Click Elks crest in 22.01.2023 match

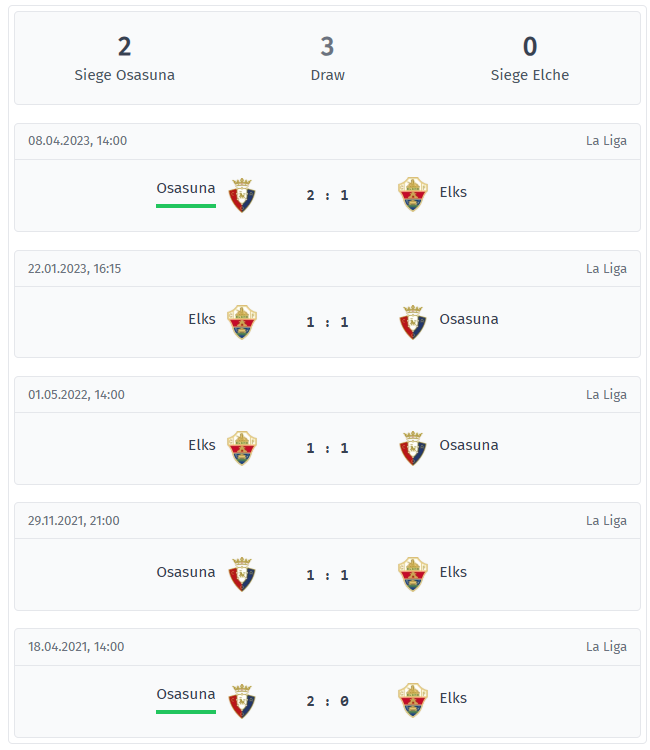(242, 322)
